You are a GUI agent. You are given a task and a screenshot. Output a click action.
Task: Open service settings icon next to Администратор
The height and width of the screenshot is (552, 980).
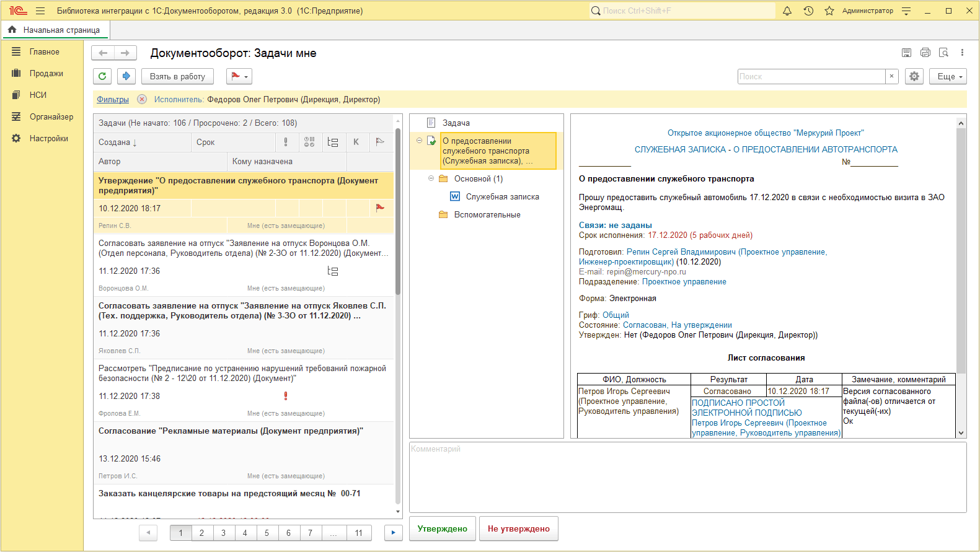(x=906, y=11)
